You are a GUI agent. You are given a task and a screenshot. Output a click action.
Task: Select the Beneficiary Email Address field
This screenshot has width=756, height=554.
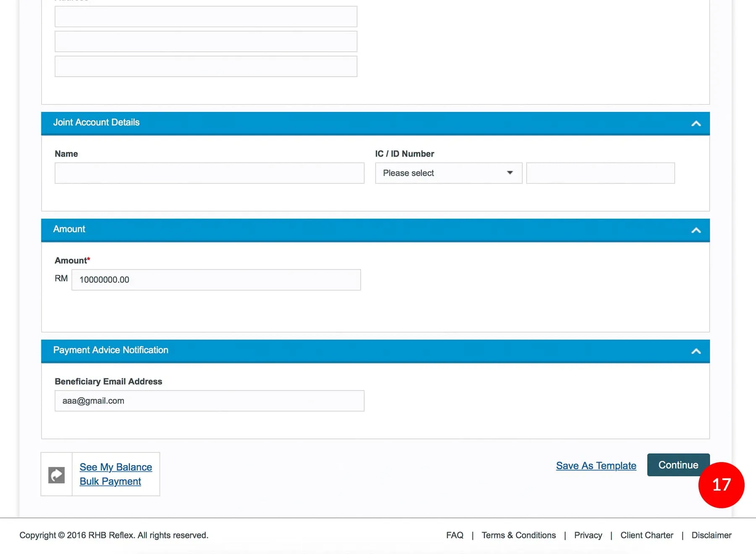(x=209, y=401)
